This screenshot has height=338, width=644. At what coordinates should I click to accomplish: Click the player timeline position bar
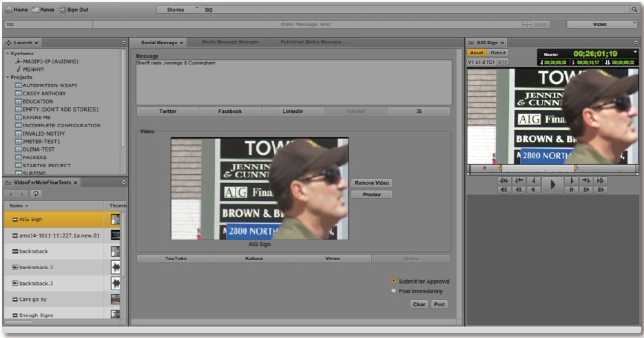[553, 169]
